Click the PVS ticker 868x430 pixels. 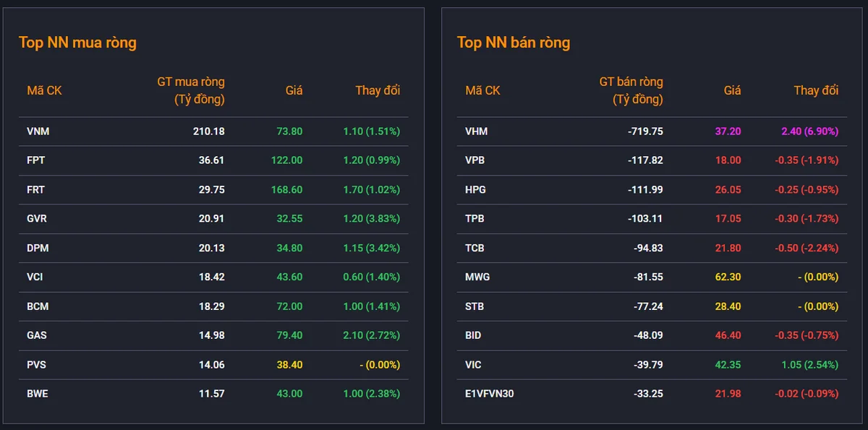pos(37,365)
